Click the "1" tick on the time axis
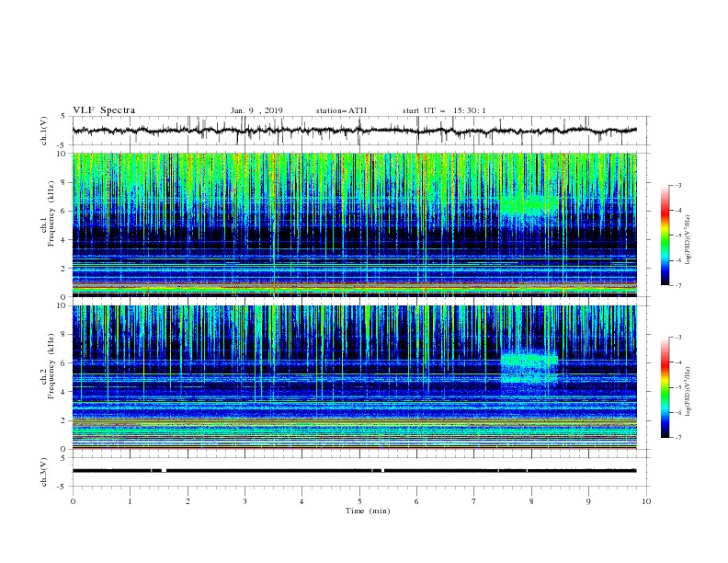Viewport: 728px width, 563px height. 130,501
